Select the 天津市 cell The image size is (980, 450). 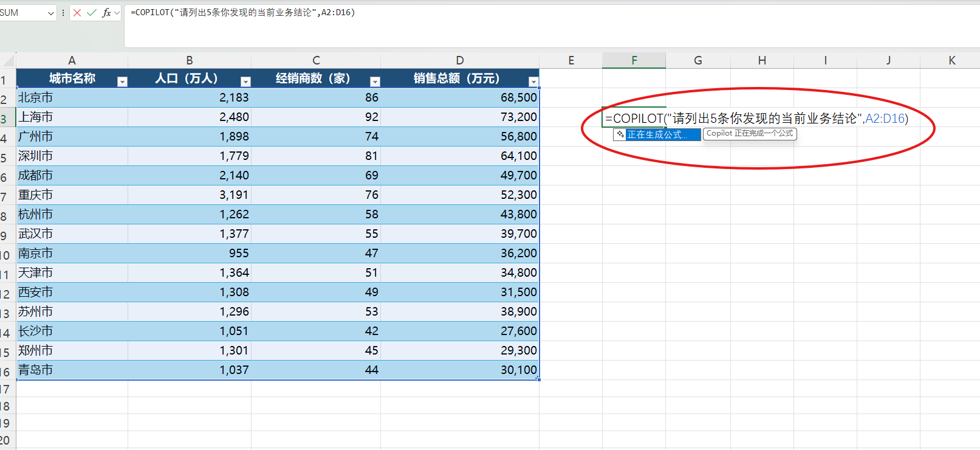click(x=72, y=272)
